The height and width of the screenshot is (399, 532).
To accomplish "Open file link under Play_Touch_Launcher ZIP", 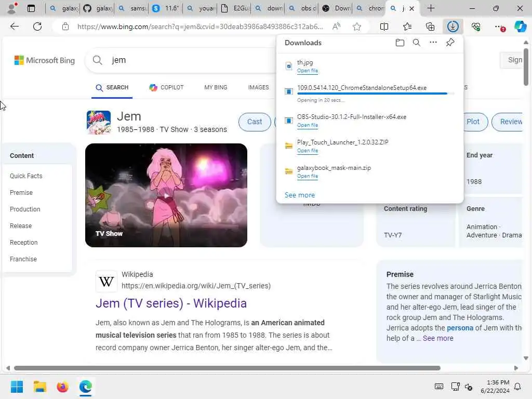I will point(308,151).
